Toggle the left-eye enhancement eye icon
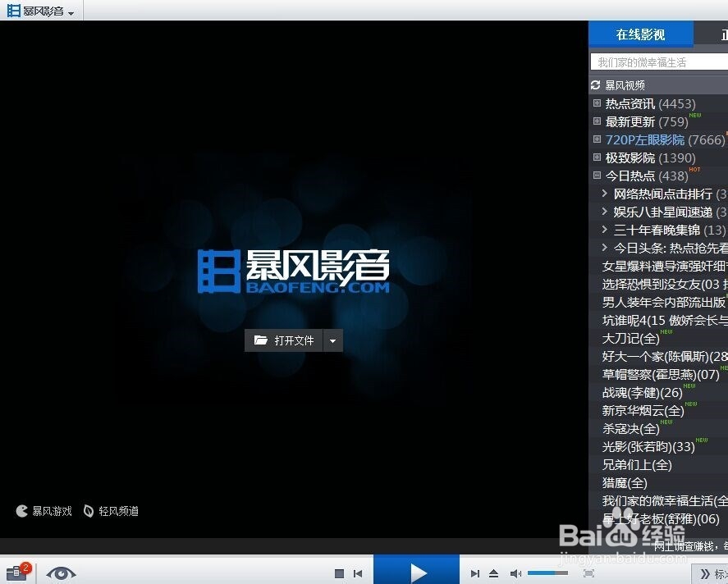 pos(61,573)
